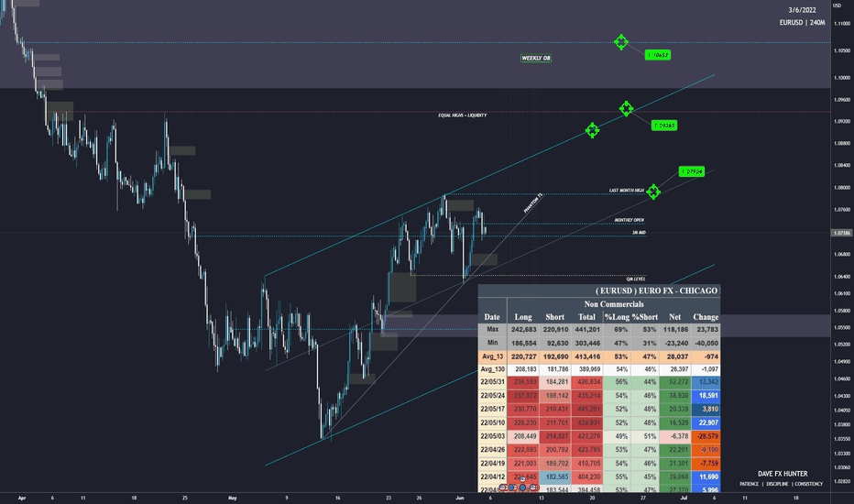Image resolution: width=854 pixels, height=504 pixels.
Task: Click the 3/6/2022 date text
Action: (x=803, y=10)
